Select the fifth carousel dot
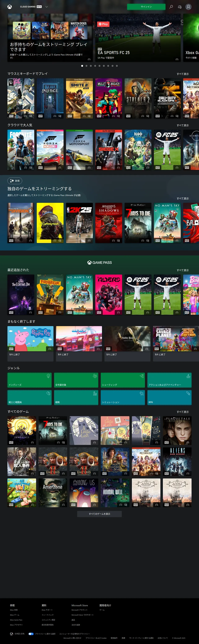The image size is (199, 644). point(99,66)
